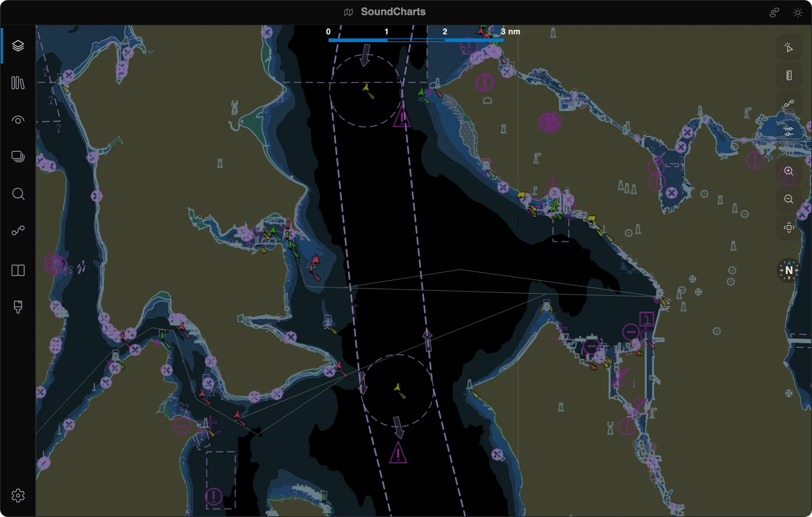Viewport: 812px width, 517px height.
Task: Open the chart library books icon
Action: 18,83
